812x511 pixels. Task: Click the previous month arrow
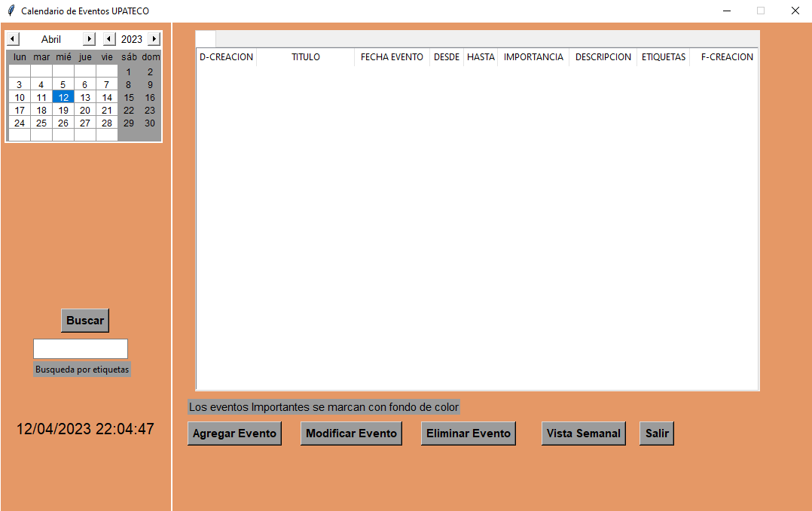point(12,38)
